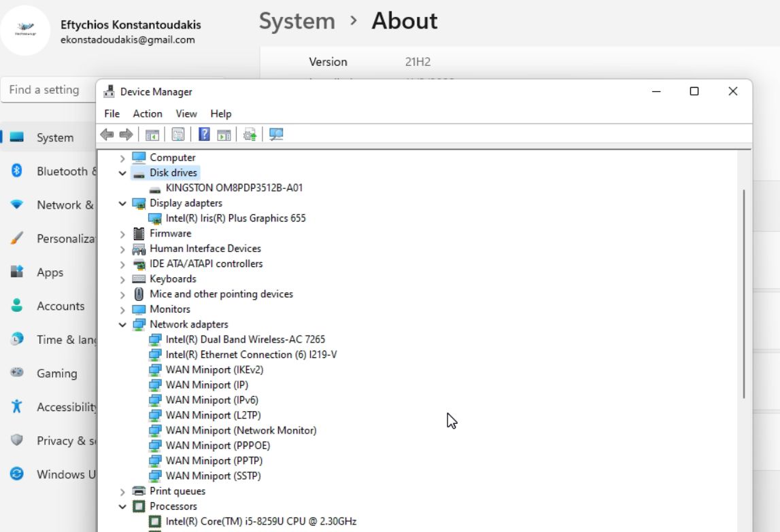Click the Back arrow in Device Manager toolbar
Viewport: 780px width, 532px height.
(x=107, y=135)
